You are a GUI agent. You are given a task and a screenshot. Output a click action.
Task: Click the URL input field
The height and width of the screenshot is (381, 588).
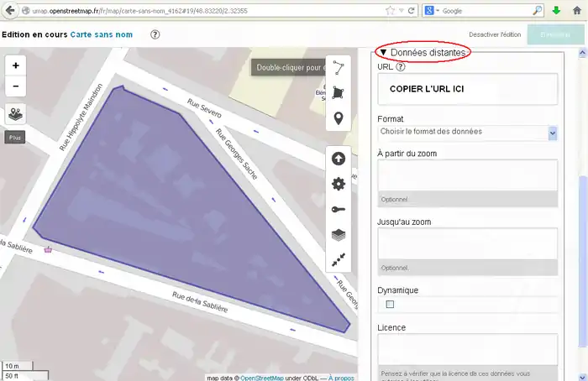click(468, 89)
